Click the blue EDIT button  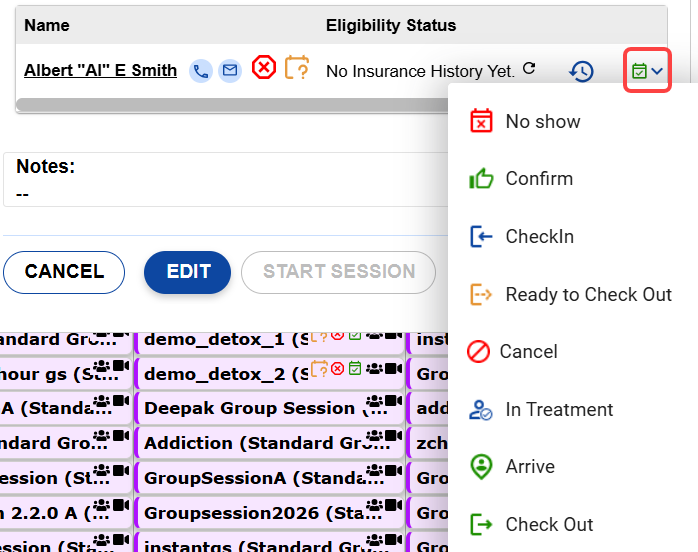[x=188, y=272]
